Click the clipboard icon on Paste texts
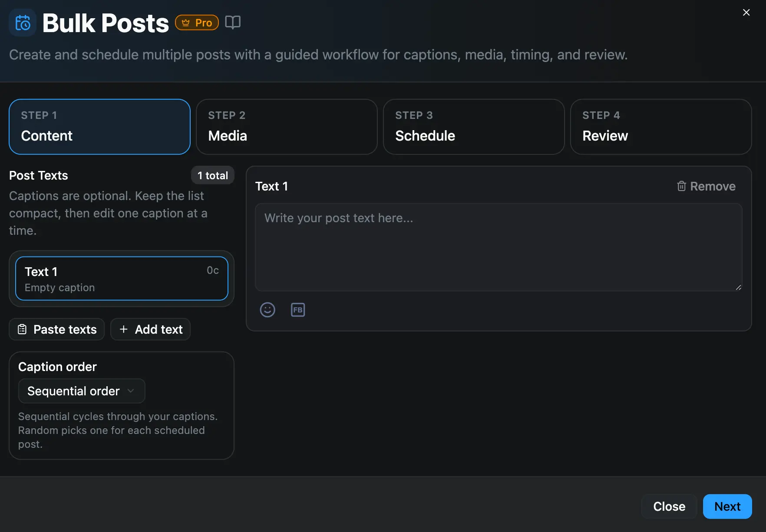The height and width of the screenshot is (532, 766). pos(23,329)
